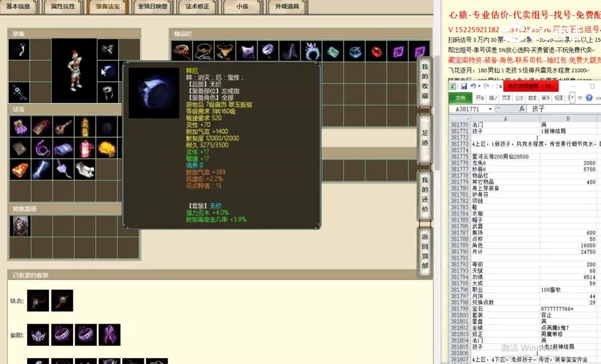Select Excel column B header
This screenshot has height=364, width=601.
(568, 119)
